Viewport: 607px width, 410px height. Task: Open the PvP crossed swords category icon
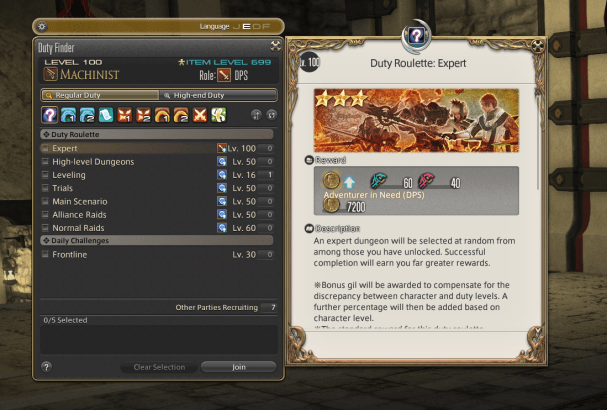[200, 115]
